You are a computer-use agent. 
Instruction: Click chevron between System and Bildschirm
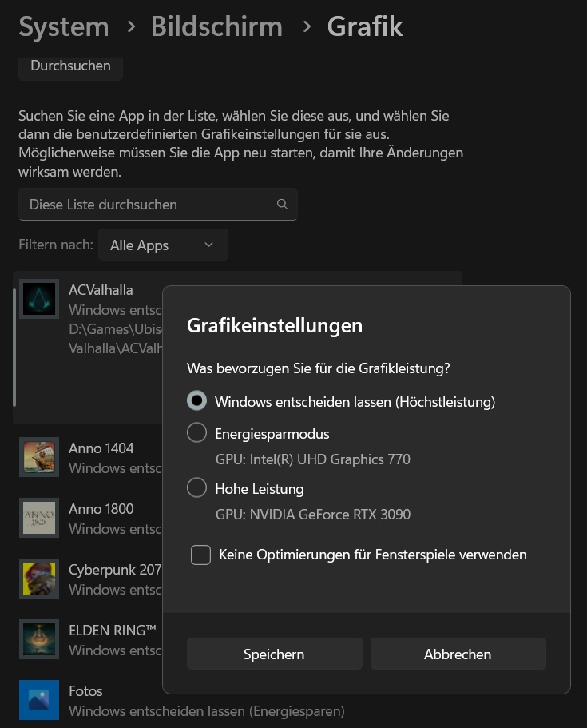click(x=131, y=26)
